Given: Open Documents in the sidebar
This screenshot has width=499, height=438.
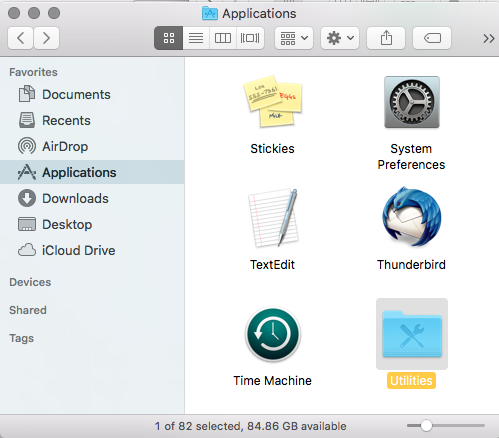Looking at the screenshot, I should click(92, 94).
